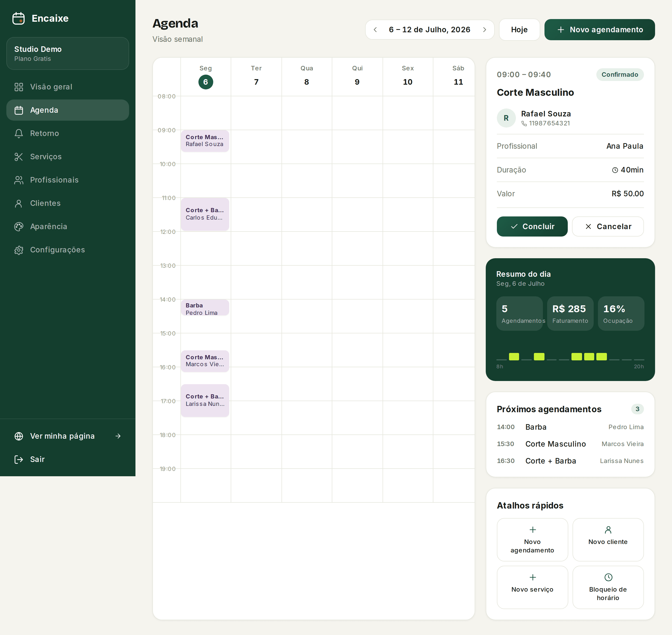This screenshot has height=635, width=672.
Task: Click Ver minha página globe link
Action: pos(67,436)
